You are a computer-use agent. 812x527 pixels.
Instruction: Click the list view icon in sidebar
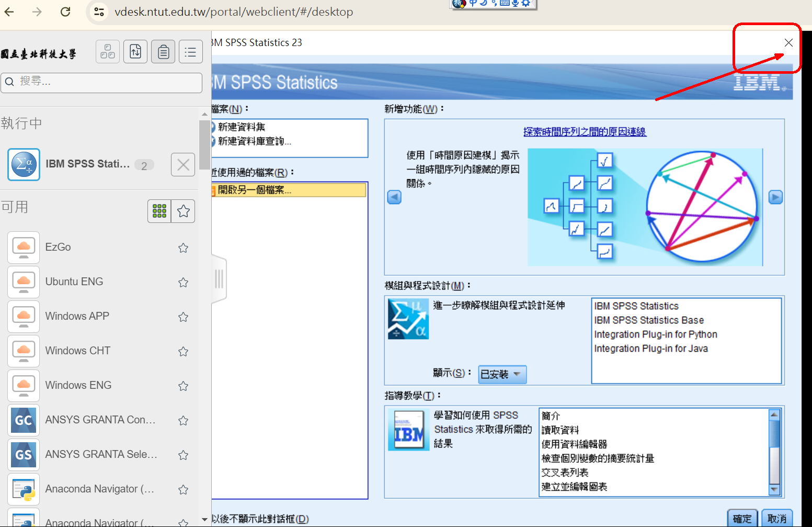pos(190,52)
